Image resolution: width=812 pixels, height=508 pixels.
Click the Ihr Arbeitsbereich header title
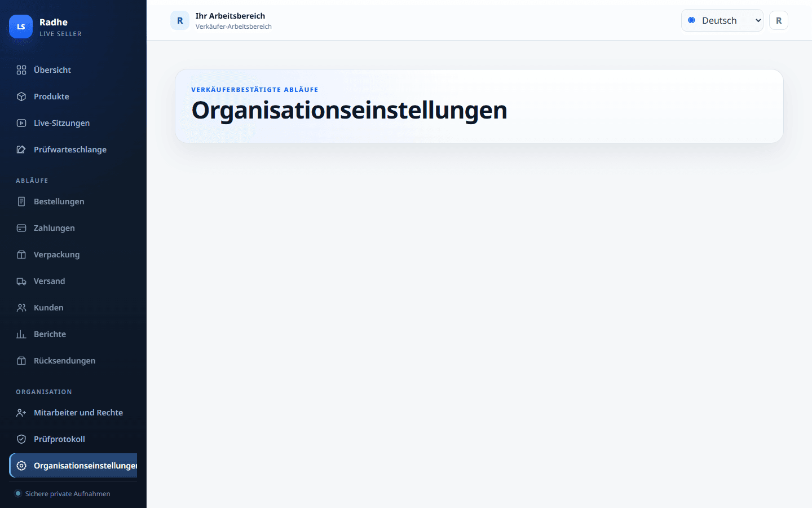click(x=230, y=16)
